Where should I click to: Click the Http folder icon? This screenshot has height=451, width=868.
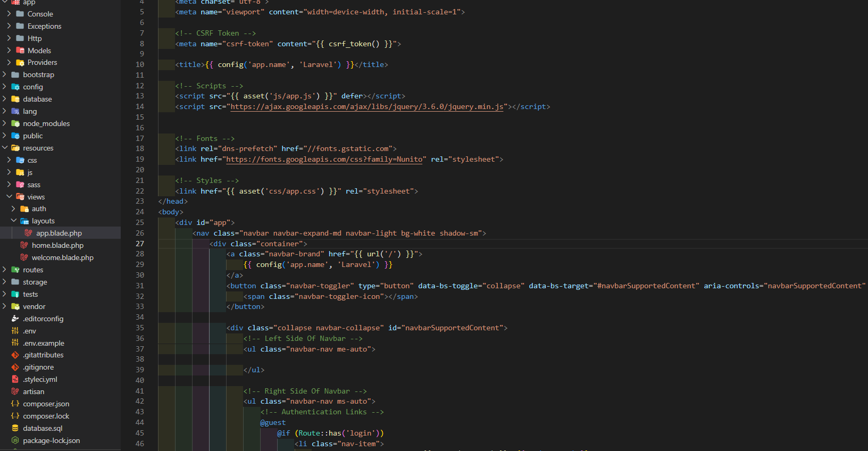(20, 38)
